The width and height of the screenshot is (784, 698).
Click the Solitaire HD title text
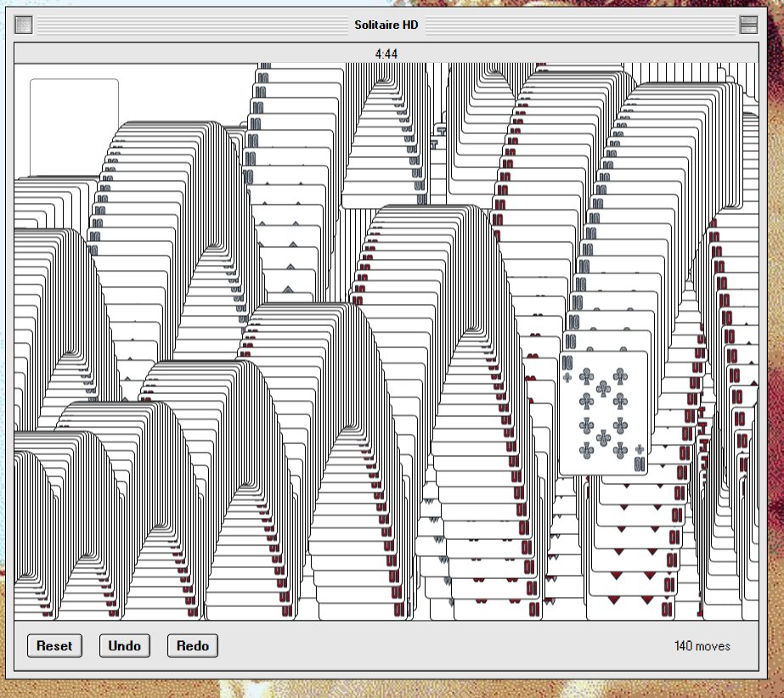(386, 25)
